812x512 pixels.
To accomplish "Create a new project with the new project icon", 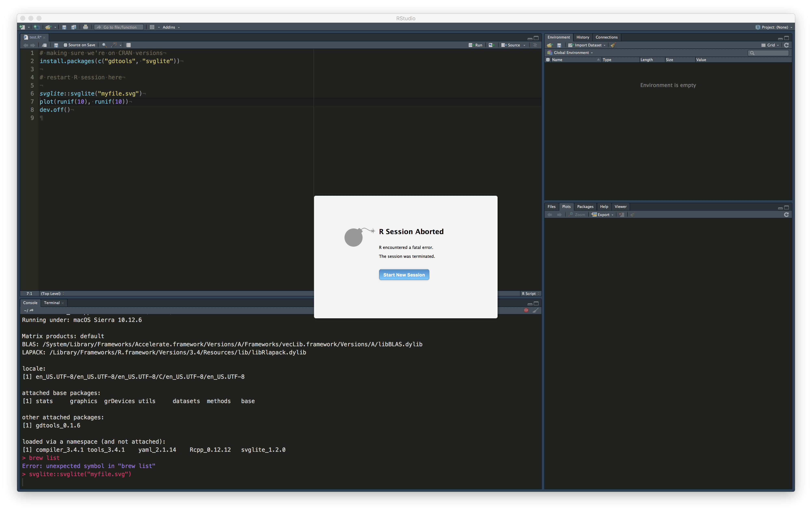I will point(37,27).
